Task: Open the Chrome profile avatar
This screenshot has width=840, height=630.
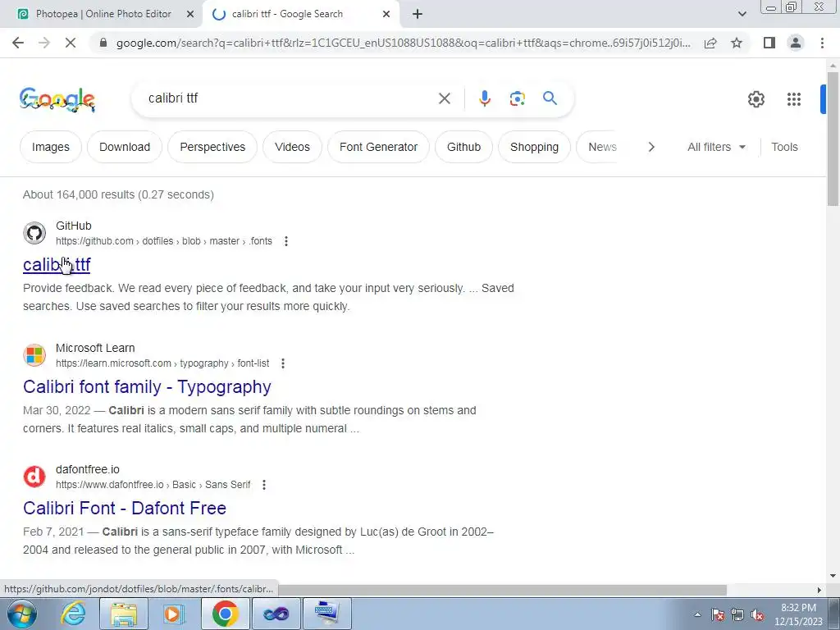Action: [796, 43]
